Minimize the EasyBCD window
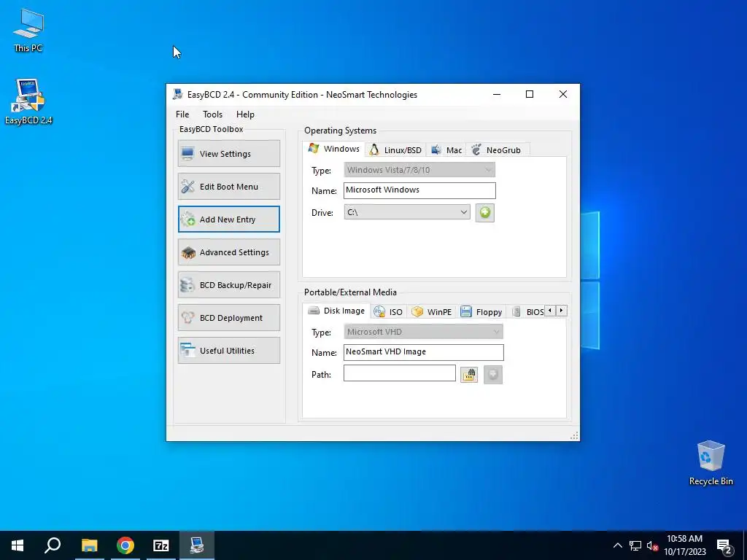This screenshot has width=747, height=560. tap(496, 94)
